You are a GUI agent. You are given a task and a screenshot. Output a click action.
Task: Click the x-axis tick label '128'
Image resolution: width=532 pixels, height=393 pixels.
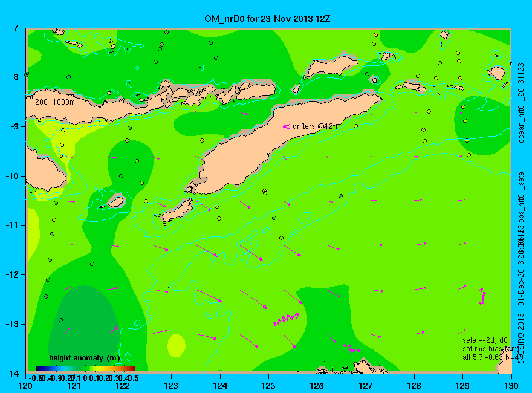click(x=414, y=386)
